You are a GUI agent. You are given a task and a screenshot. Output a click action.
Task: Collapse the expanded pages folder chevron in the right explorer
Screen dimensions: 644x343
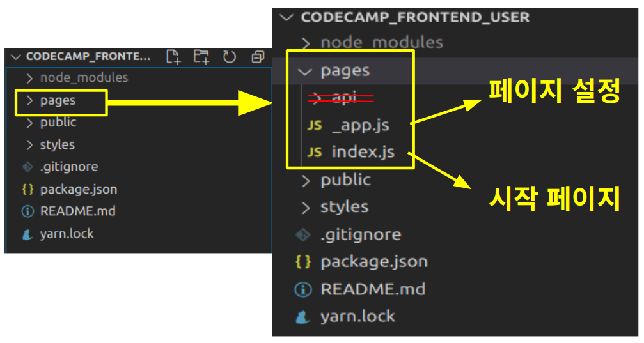pos(305,72)
